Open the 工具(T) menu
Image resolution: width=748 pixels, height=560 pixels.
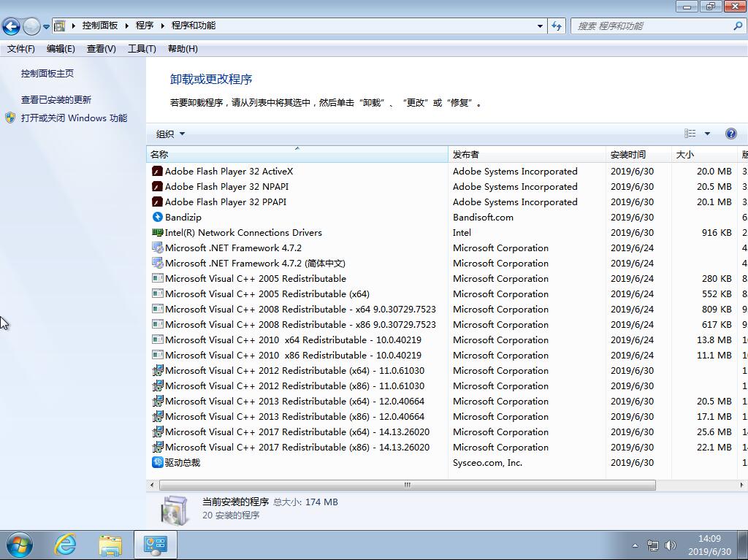click(142, 49)
